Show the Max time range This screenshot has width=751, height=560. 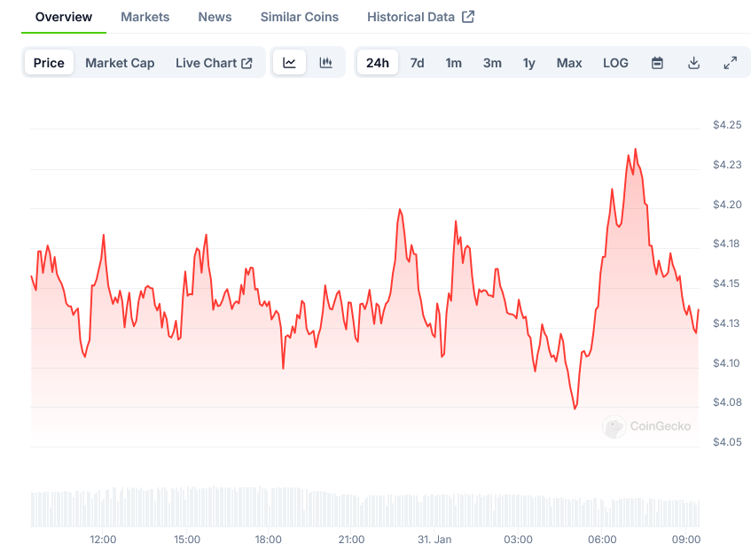click(569, 63)
